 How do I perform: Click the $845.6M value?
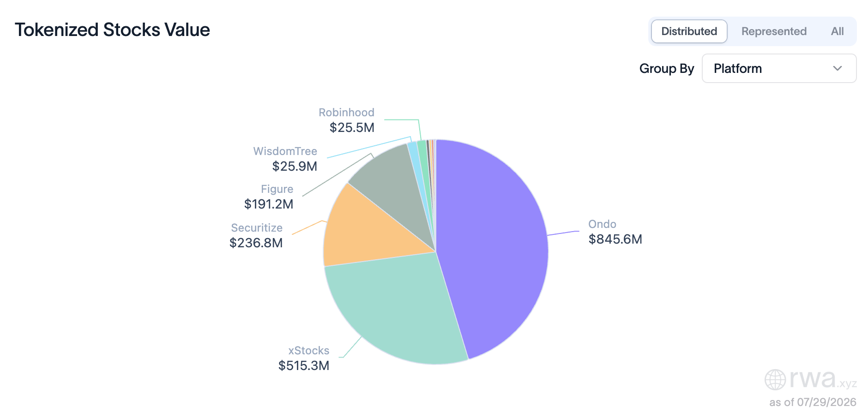pos(615,239)
